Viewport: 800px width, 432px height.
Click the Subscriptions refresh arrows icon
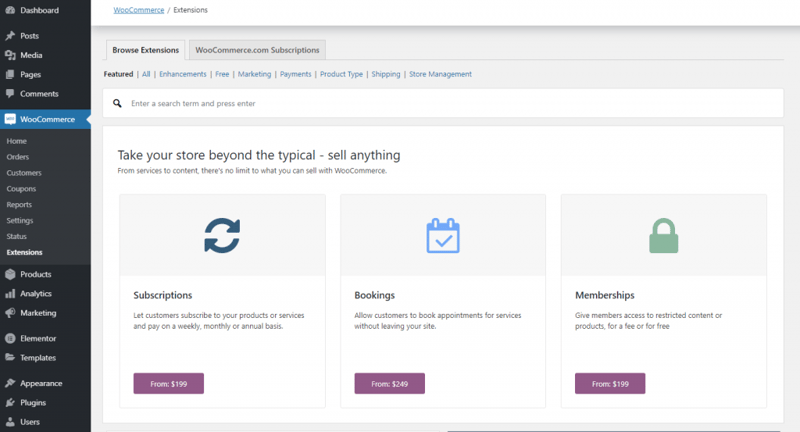[222, 236]
